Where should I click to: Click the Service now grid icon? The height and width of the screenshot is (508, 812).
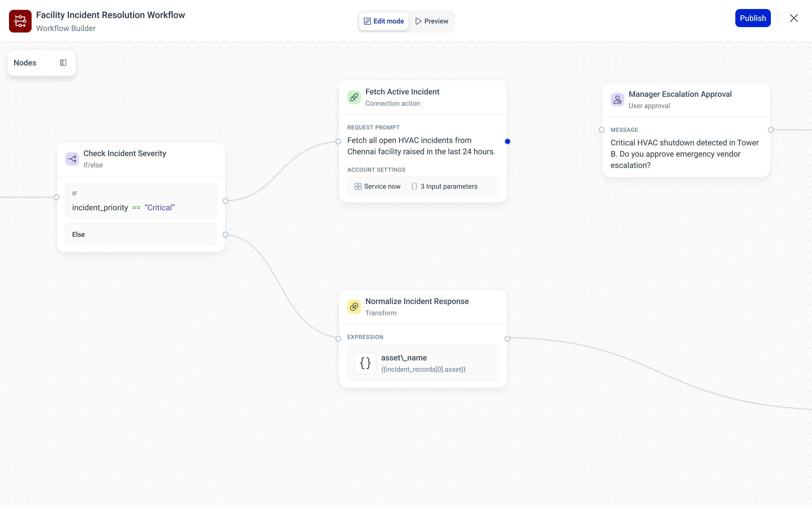[x=358, y=187]
